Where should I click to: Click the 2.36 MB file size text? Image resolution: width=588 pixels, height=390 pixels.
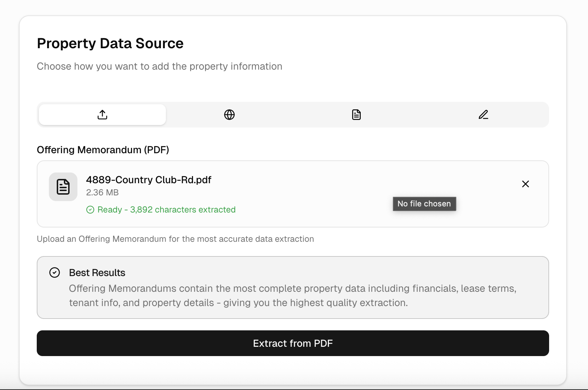click(x=102, y=192)
